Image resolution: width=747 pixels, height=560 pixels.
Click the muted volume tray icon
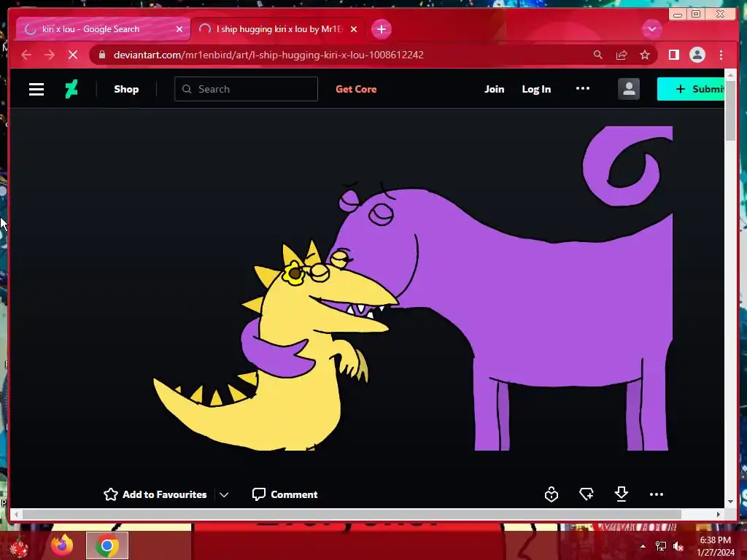pos(678,546)
